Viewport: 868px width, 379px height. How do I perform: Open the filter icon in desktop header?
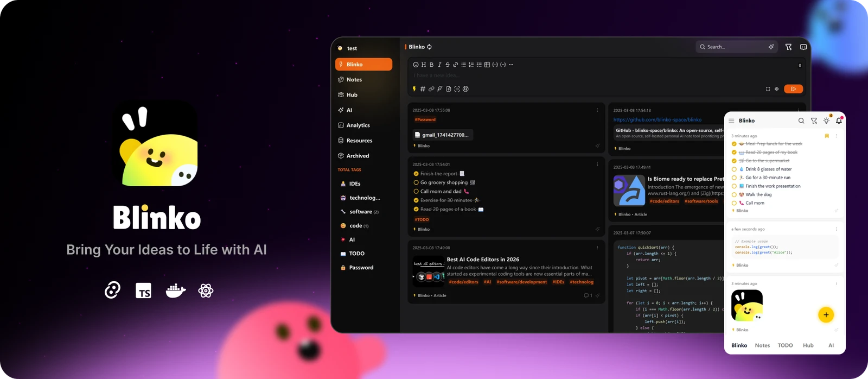coord(789,47)
